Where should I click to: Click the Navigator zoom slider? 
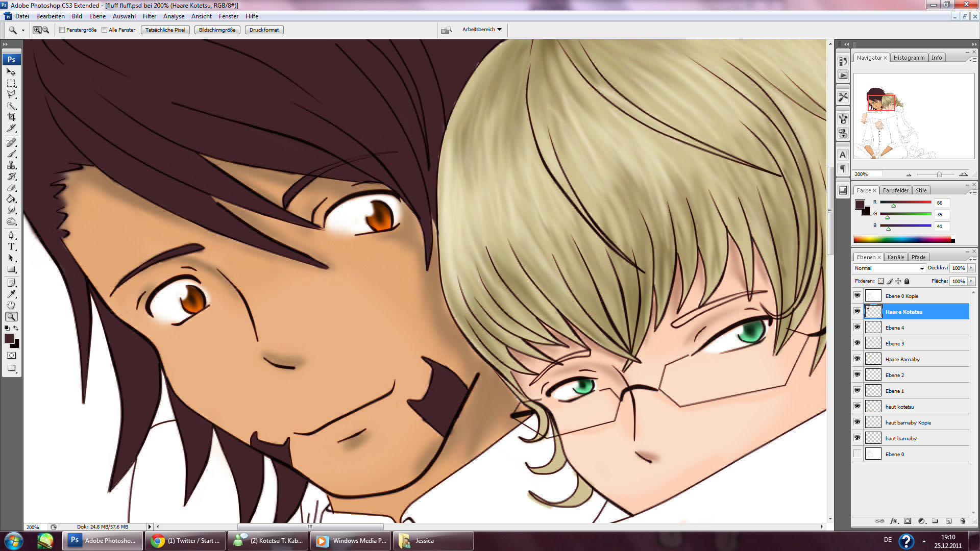click(x=938, y=174)
